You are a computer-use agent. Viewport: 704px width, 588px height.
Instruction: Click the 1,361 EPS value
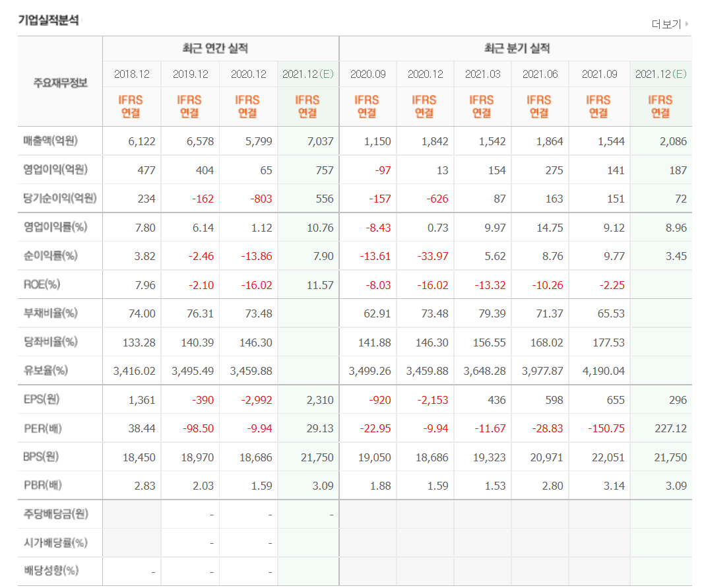[142, 400]
